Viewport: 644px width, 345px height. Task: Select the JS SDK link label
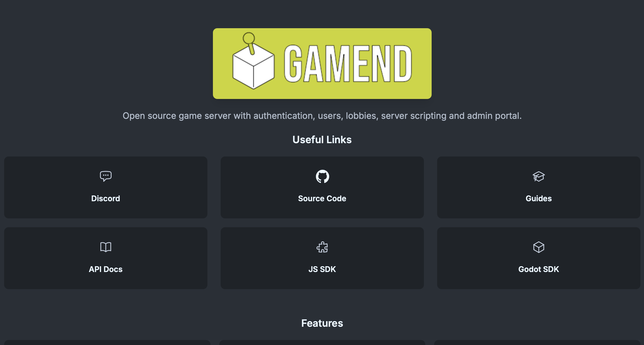pos(322,269)
